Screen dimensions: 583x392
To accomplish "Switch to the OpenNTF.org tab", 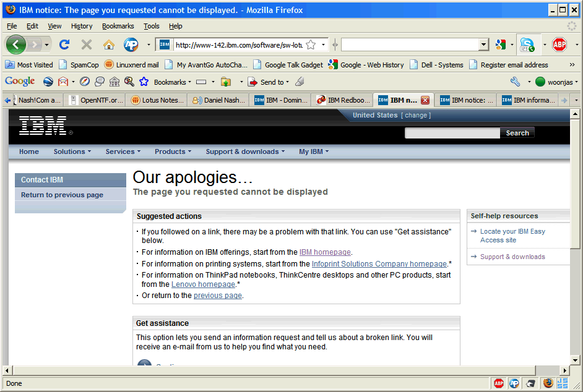I will [95, 100].
